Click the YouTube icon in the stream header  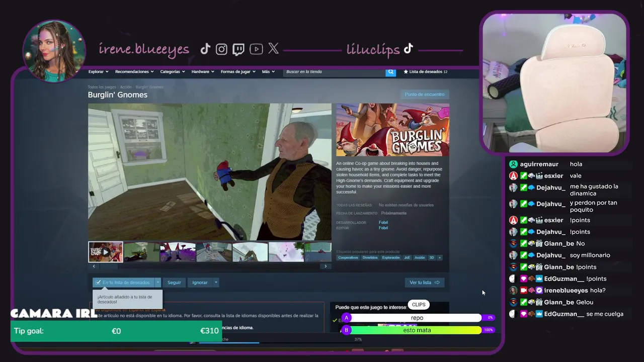click(256, 49)
